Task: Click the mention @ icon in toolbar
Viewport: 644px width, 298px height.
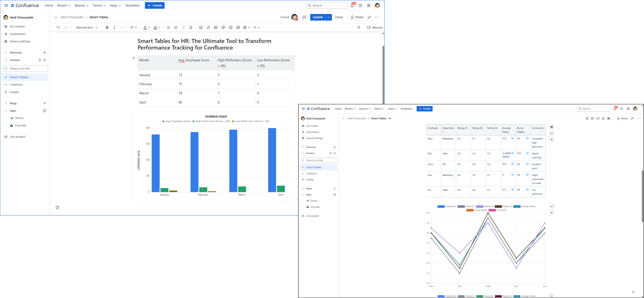Action: pos(223,27)
